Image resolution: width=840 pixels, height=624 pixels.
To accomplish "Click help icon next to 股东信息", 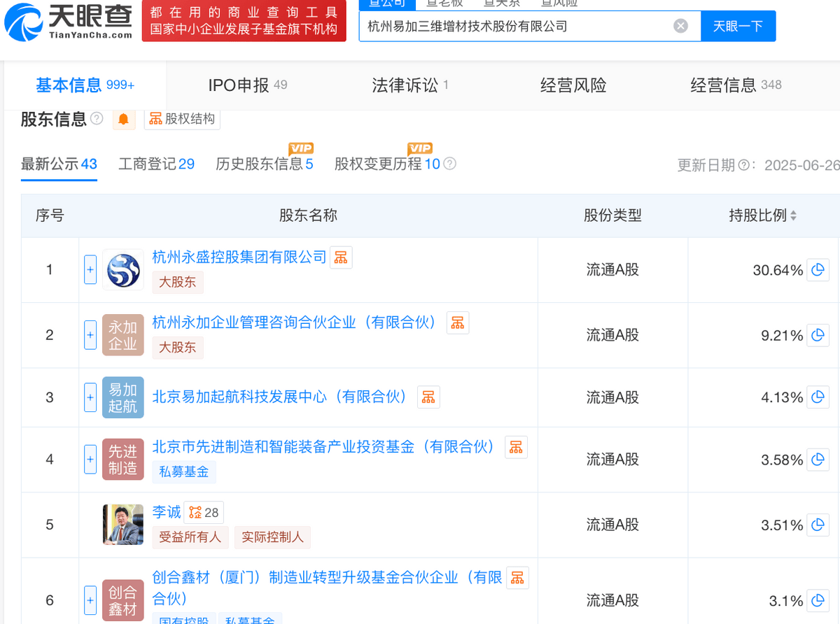I will (x=97, y=119).
